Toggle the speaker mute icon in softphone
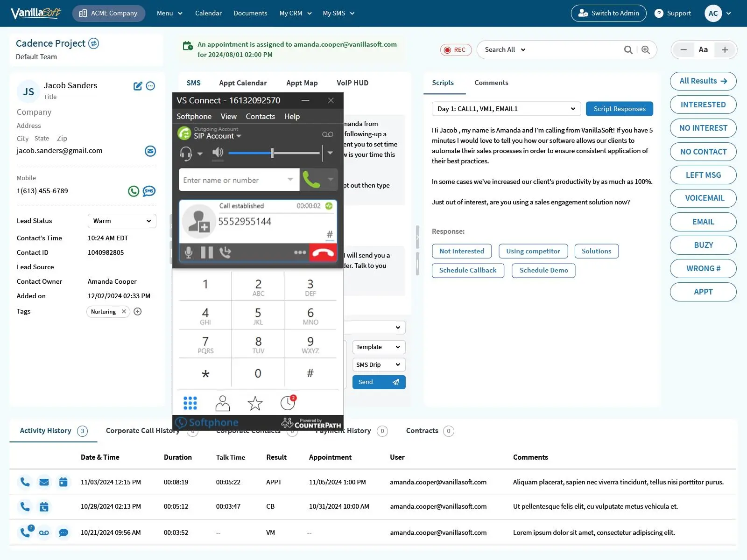The height and width of the screenshot is (560, 747). click(218, 153)
